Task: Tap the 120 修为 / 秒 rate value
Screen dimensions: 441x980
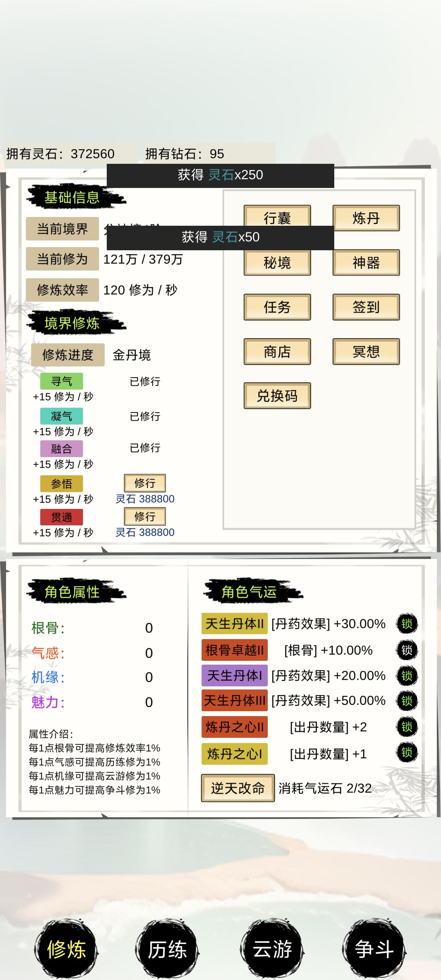Action: [x=140, y=290]
